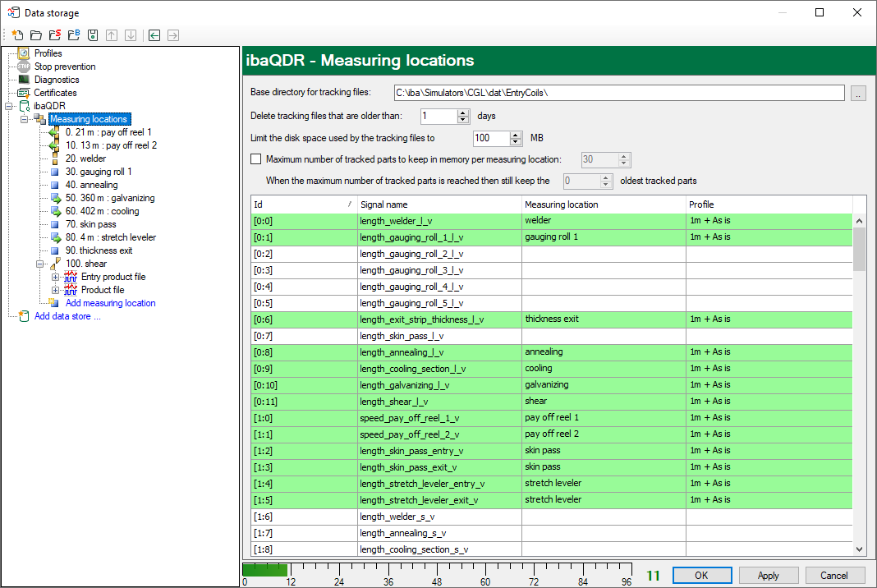Click the Measuring locations node icon
Image resolution: width=877 pixels, height=588 pixels.
pyautogui.click(x=39, y=118)
